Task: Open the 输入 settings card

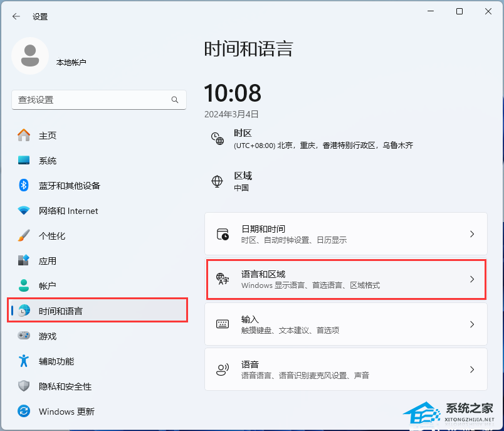Action: pyautogui.click(x=346, y=324)
